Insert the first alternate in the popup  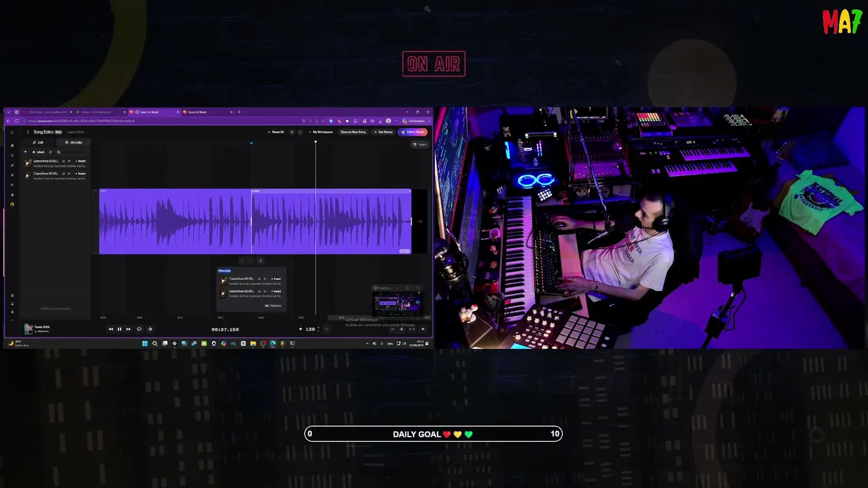click(x=276, y=279)
